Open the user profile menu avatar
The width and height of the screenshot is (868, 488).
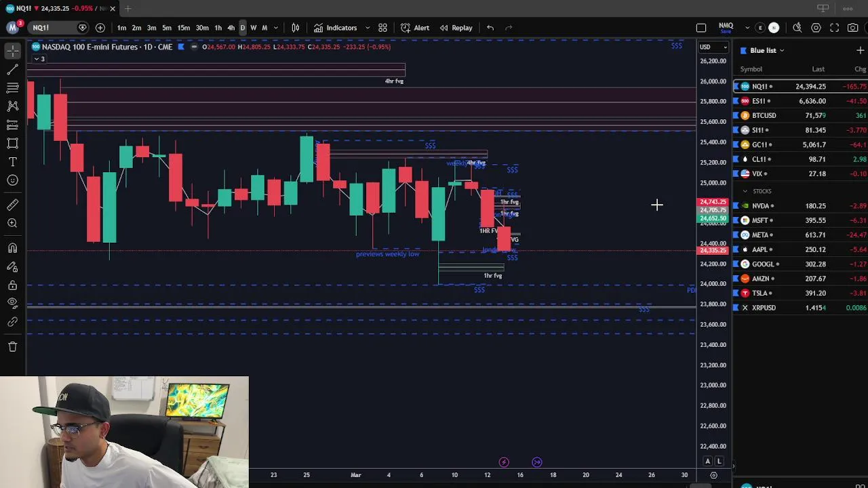(x=12, y=27)
